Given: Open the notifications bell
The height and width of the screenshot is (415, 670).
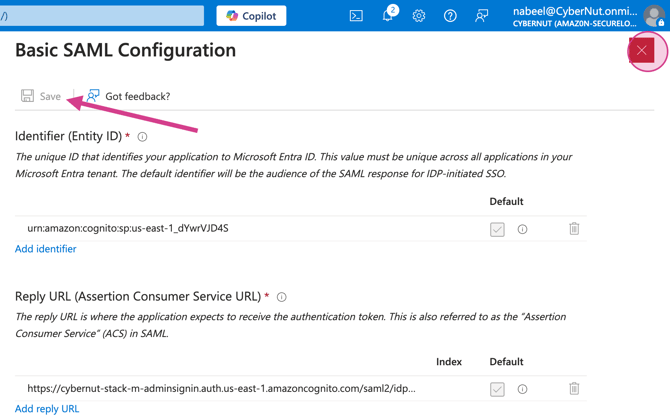Looking at the screenshot, I should coord(388,16).
